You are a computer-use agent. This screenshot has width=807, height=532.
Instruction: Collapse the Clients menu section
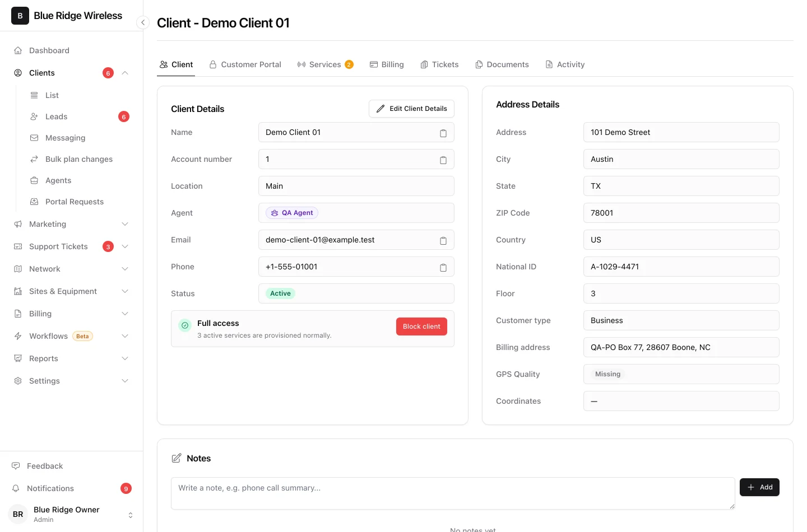(x=125, y=73)
